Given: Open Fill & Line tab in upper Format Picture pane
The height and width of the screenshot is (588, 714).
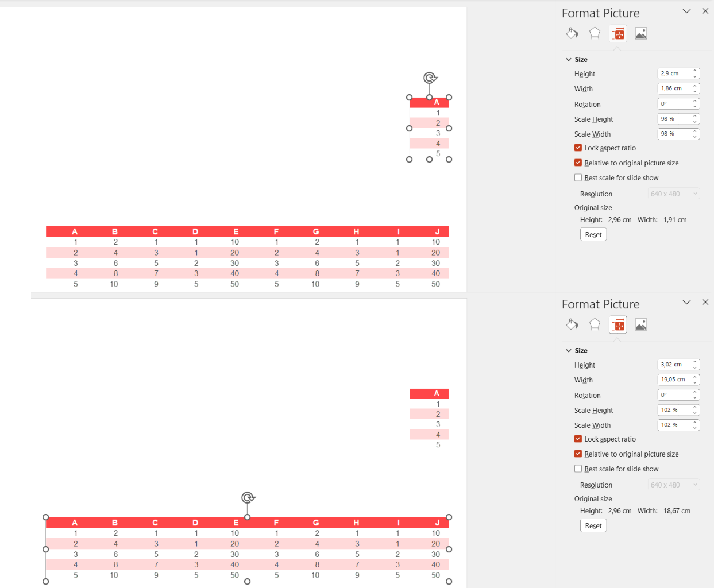Looking at the screenshot, I should 572,33.
